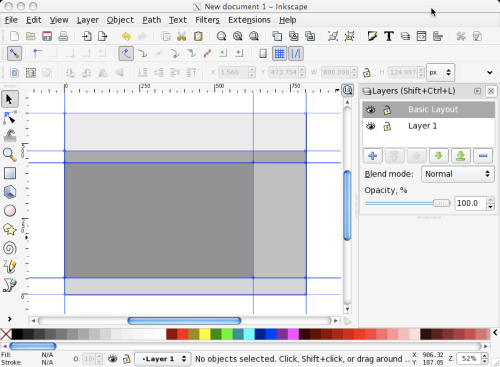Cut selection with scissors icon

point(182,36)
